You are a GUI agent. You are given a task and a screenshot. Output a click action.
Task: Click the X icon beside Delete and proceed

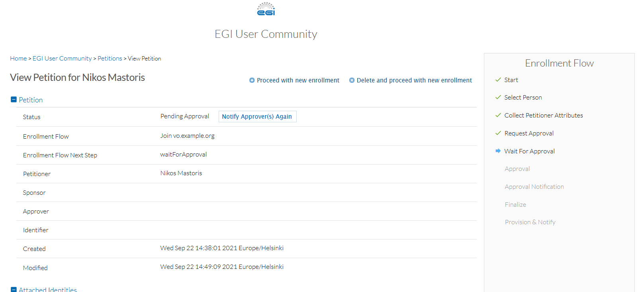coord(352,80)
